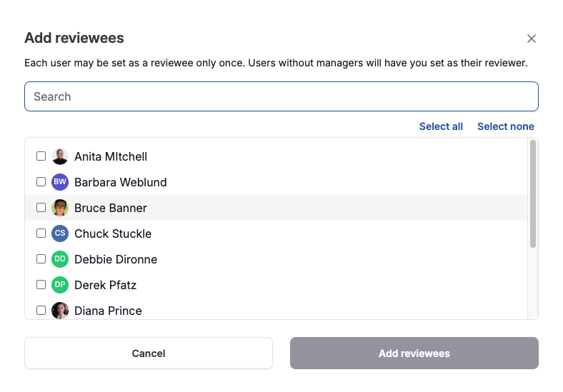The image size is (563, 392).
Task: Enable the Chuck Stuckle checkbox
Action: 41,233
